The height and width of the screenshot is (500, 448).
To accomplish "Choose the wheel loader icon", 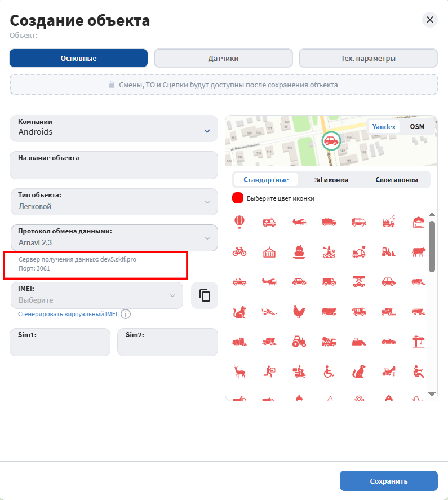I will pyautogui.click(x=389, y=252).
